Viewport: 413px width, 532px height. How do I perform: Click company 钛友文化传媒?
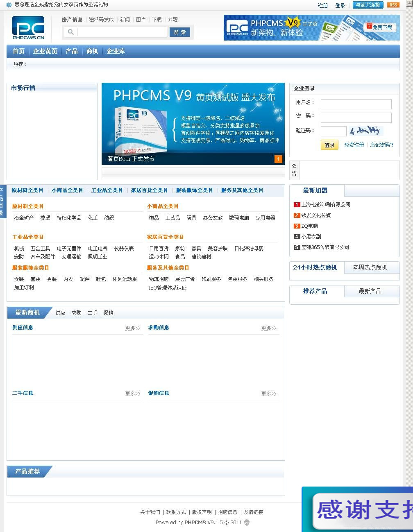click(316, 215)
